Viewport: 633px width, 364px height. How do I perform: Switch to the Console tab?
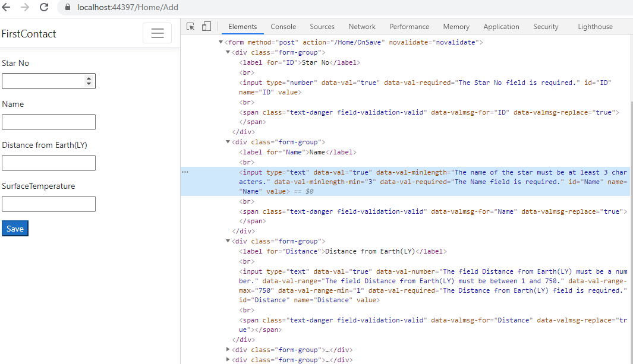point(283,27)
